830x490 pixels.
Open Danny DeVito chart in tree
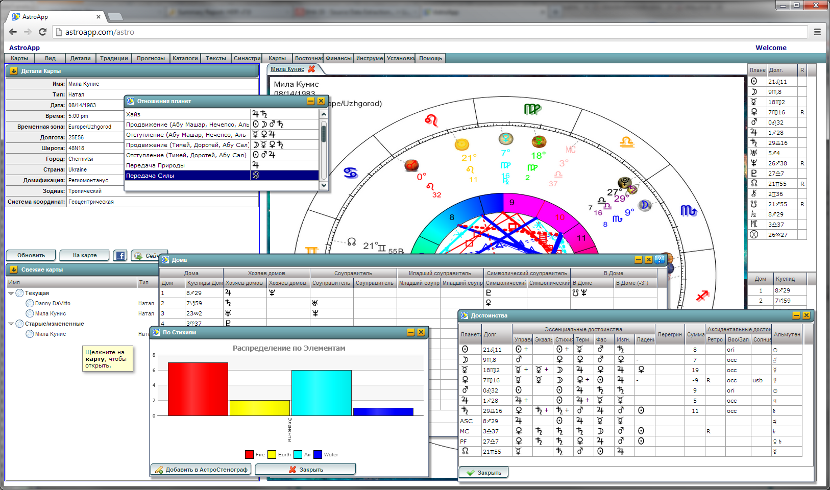[x=54, y=303]
